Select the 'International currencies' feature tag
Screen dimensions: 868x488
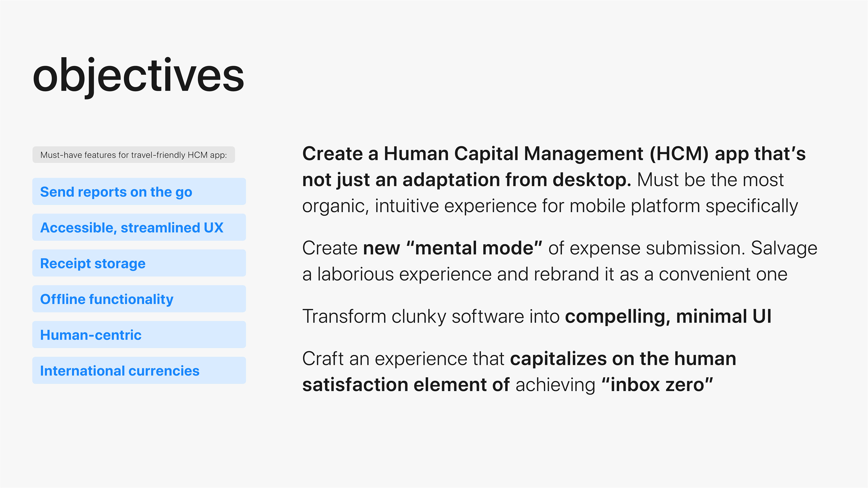[139, 371]
